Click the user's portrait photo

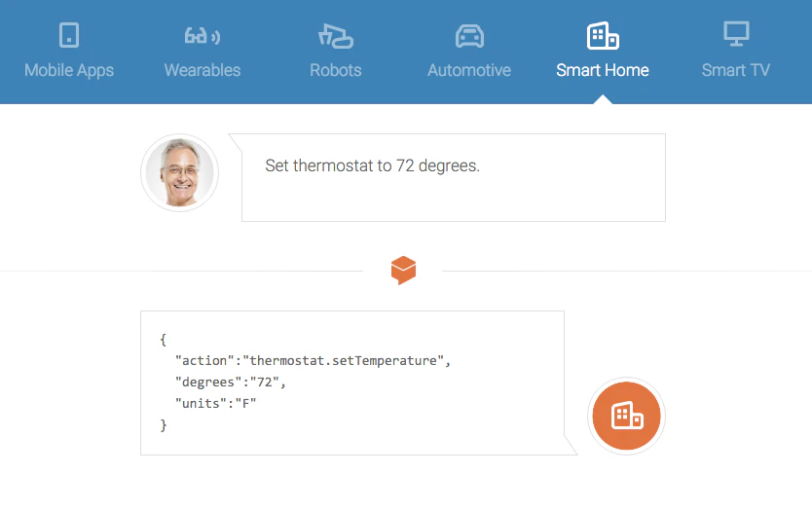(x=180, y=172)
